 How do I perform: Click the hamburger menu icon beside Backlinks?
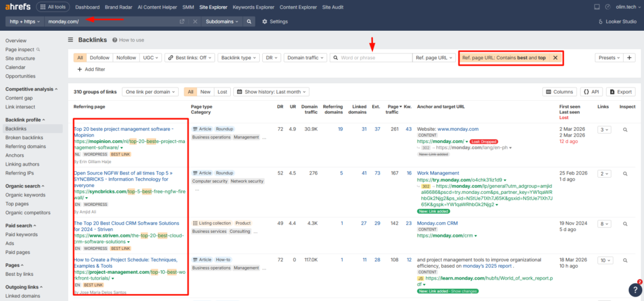click(71, 40)
